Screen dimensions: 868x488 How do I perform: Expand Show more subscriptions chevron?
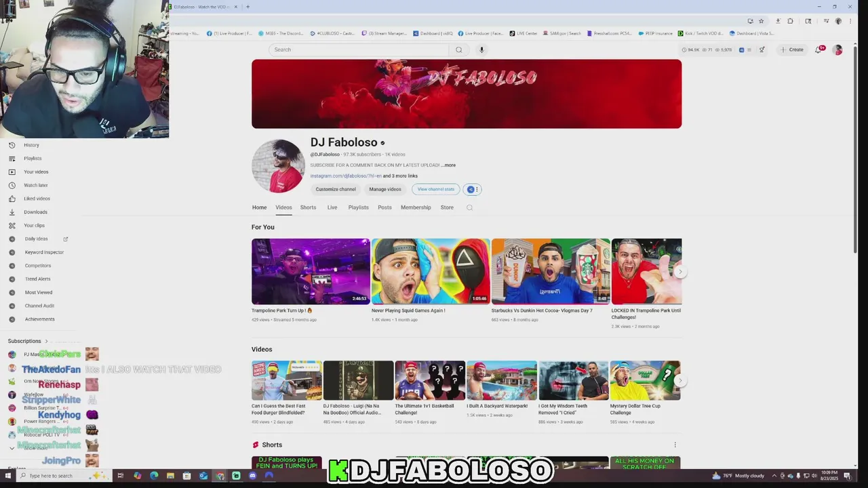click(x=12, y=448)
